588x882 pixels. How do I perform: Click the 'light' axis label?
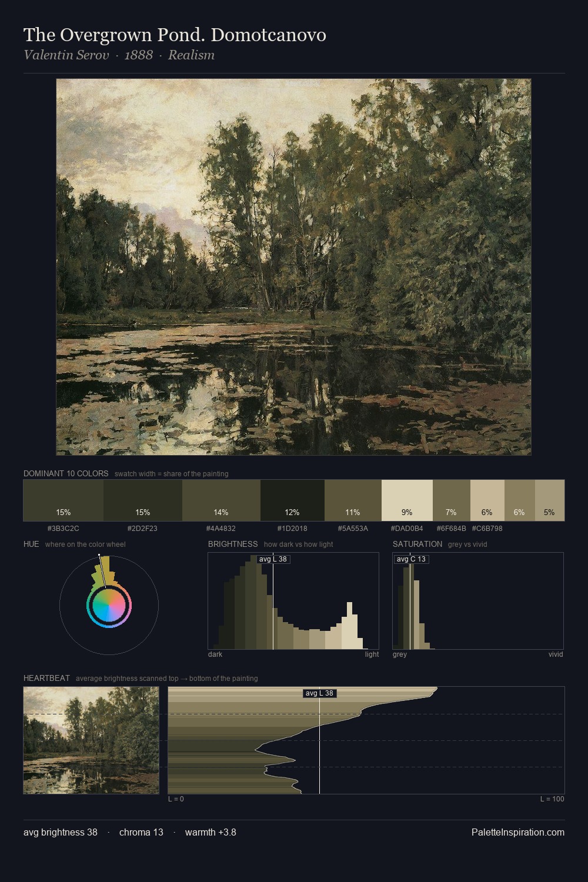372,654
